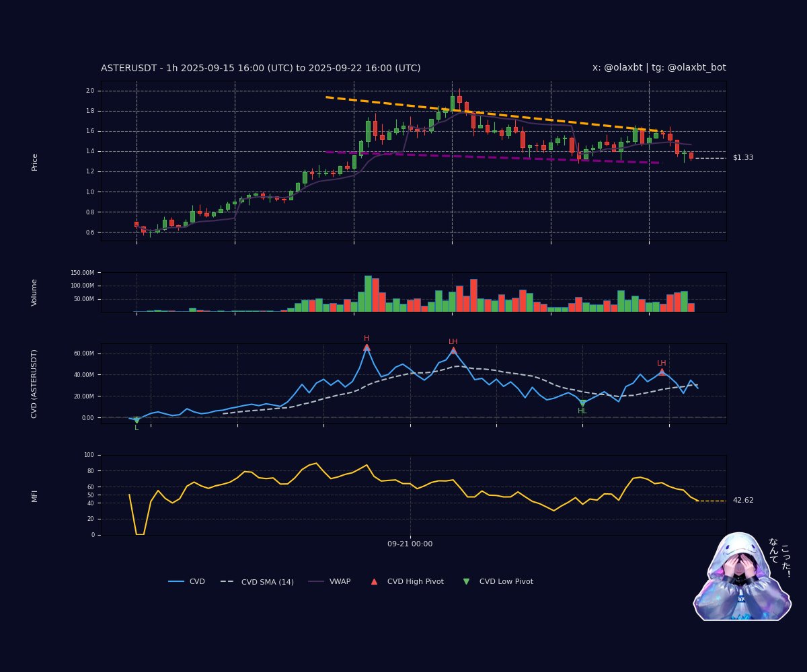The image size is (807, 672).
Task: Toggle CVD SMA (14) visibility in legend
Action: (x=267, y=581)
